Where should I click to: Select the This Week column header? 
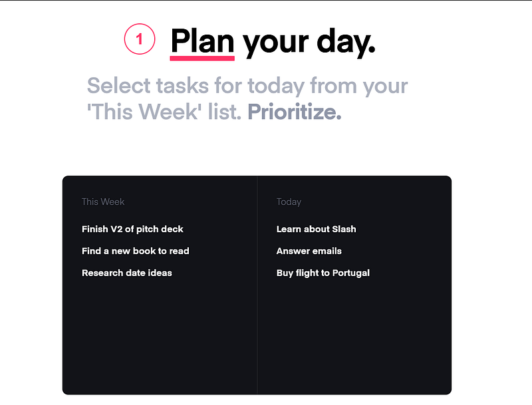(x=103, y=202)
